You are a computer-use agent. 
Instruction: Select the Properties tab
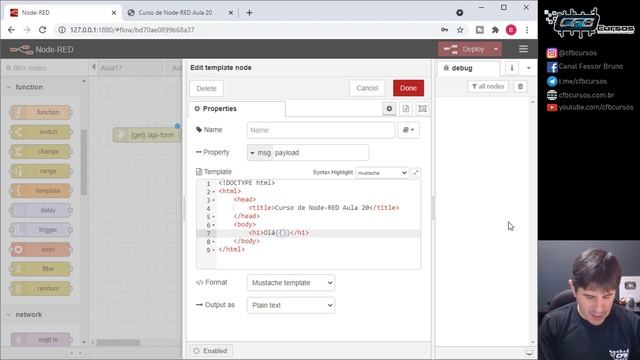237,109
